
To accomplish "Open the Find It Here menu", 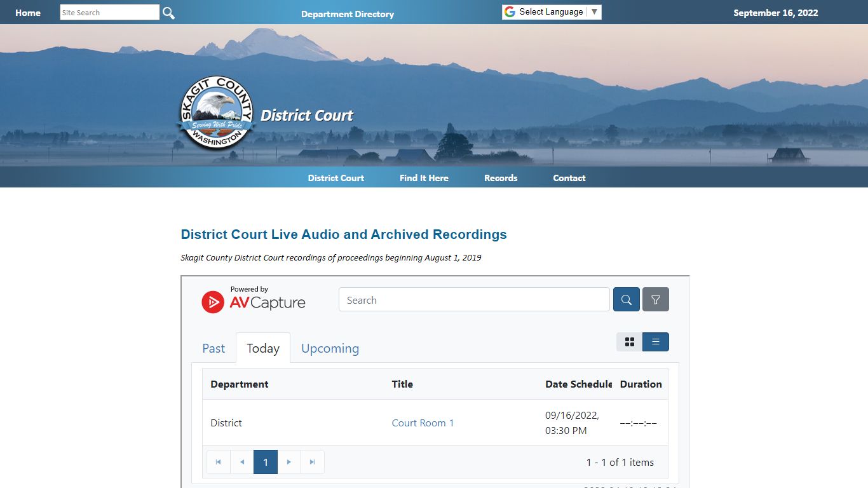I will coord(424,178).
